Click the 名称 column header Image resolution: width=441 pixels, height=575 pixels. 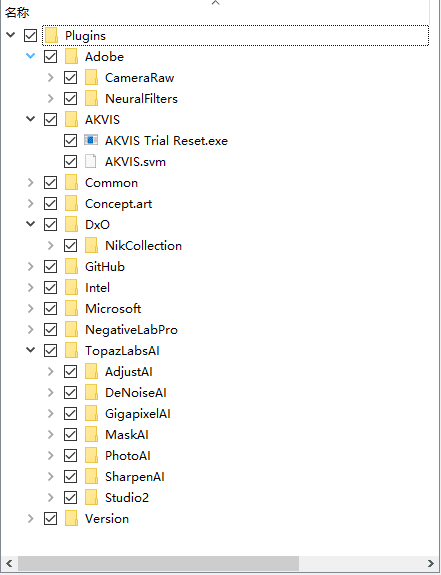(x=16, y=12)
